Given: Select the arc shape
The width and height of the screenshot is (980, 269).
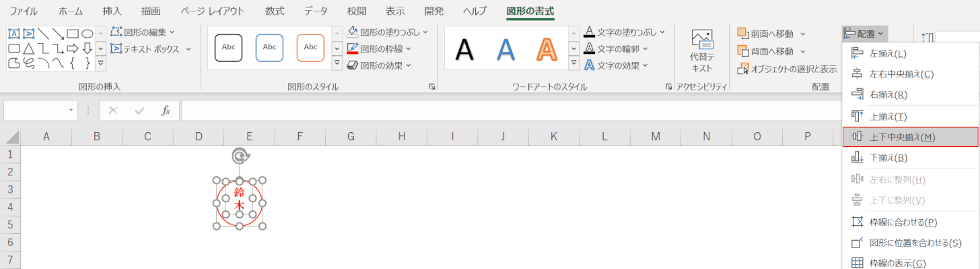Looking at the screenshot, I should [x=43, y=63].
